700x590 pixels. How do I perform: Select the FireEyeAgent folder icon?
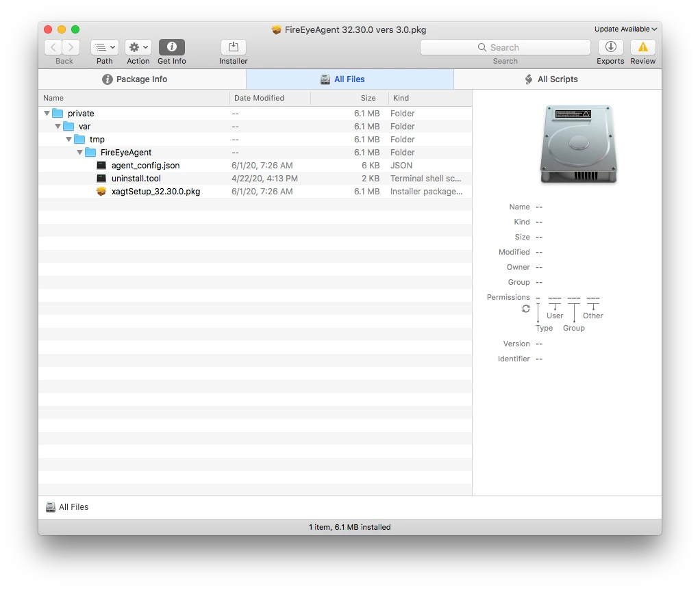[90, 152]
